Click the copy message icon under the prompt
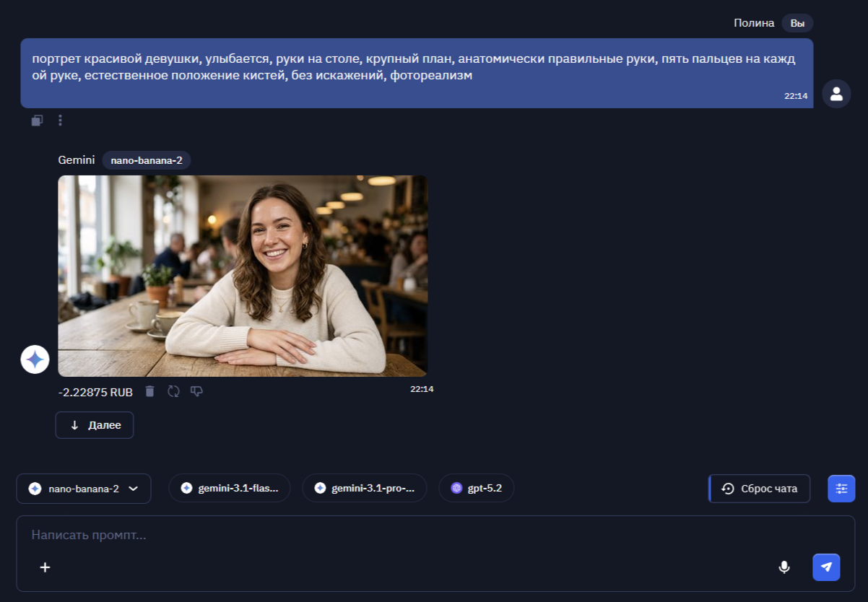Viewport: 868px width, 602px height. click(x=37, y=121)
